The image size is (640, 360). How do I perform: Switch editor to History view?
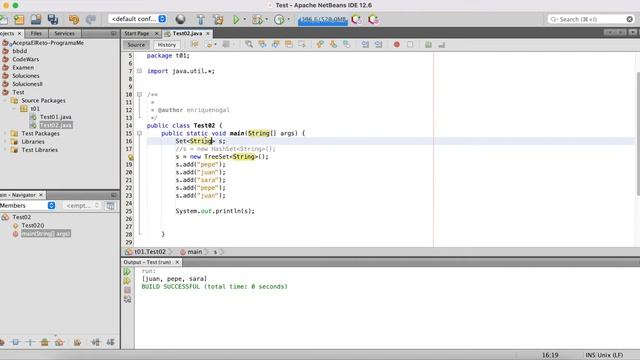click(167, 45)
